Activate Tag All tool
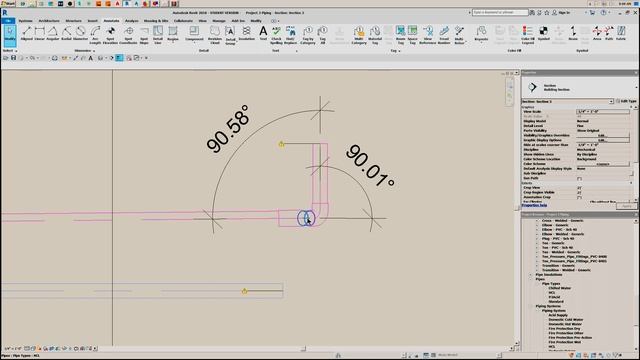The height and width of the screenshot is (360, 640). [322, 35]
